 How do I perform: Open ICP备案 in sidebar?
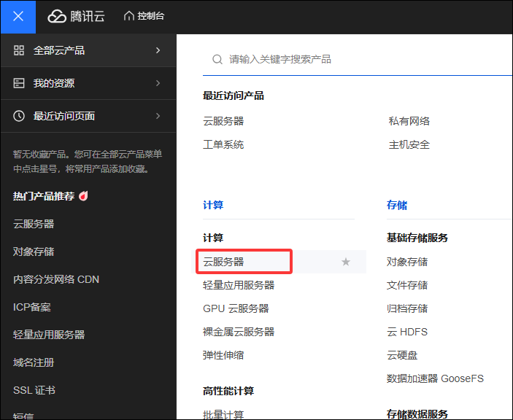(x=31, y=307)
